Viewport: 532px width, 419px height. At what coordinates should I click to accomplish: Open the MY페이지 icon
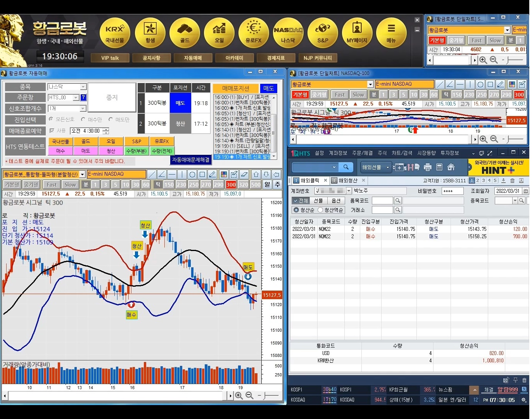click(x=357, y=33)
